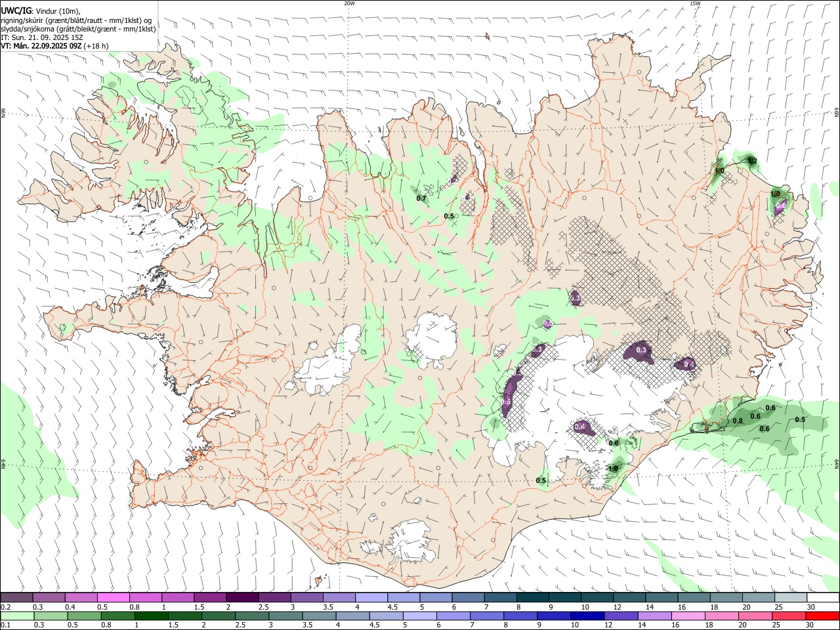Click 'IT: Sun. 21. 09. 2025 15Z' text
Screen dimensions: 840x630
pos(42,37)
